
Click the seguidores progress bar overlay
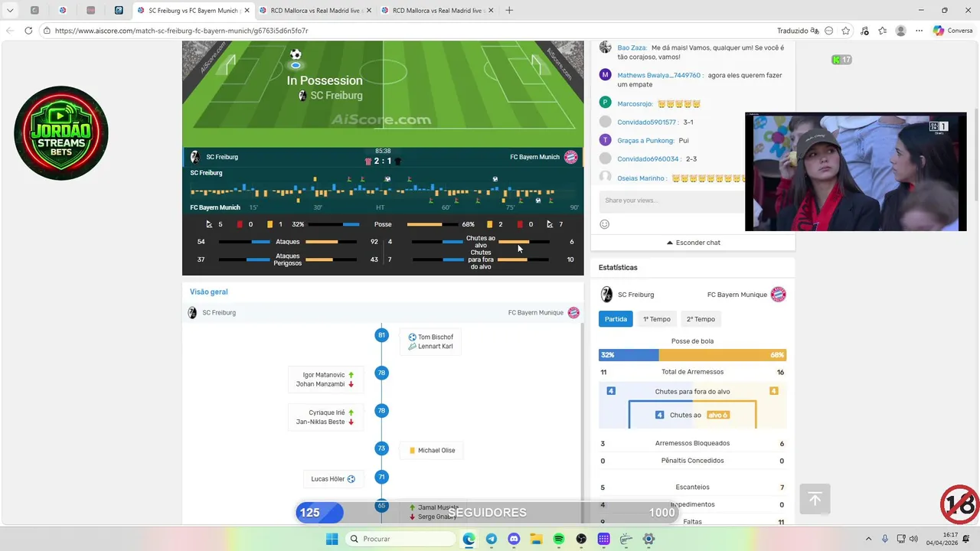tap(488, 513)
